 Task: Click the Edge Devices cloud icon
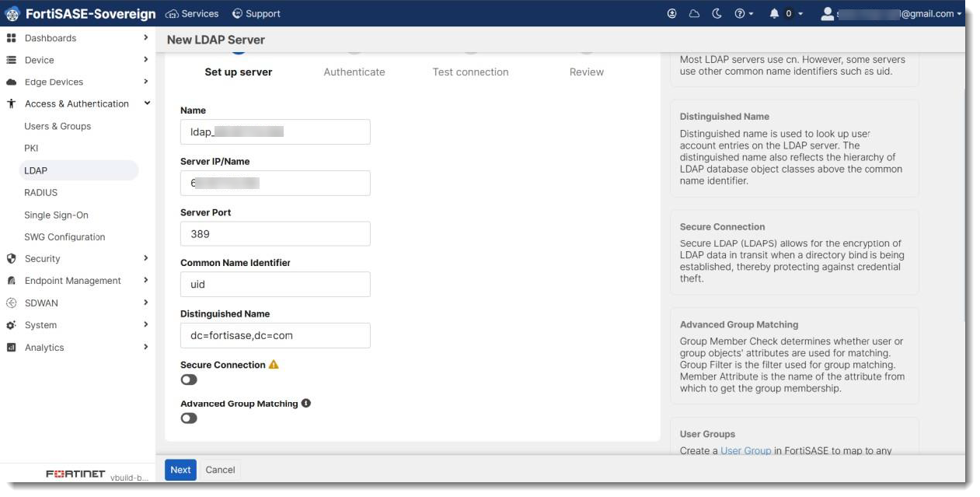[x=12, y=82]
